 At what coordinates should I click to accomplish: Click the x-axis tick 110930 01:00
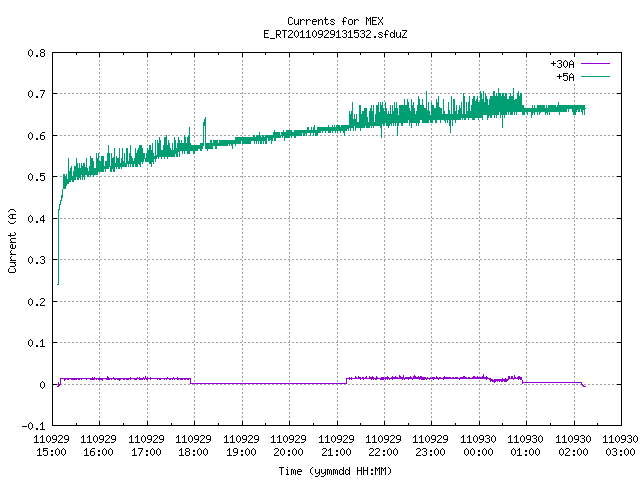[x=525, y=446]
